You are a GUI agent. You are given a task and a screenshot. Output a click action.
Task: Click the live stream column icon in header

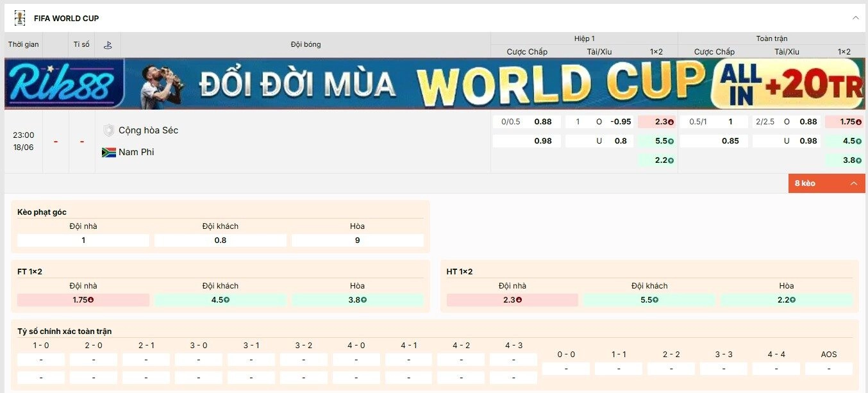[x=108, y=45]
